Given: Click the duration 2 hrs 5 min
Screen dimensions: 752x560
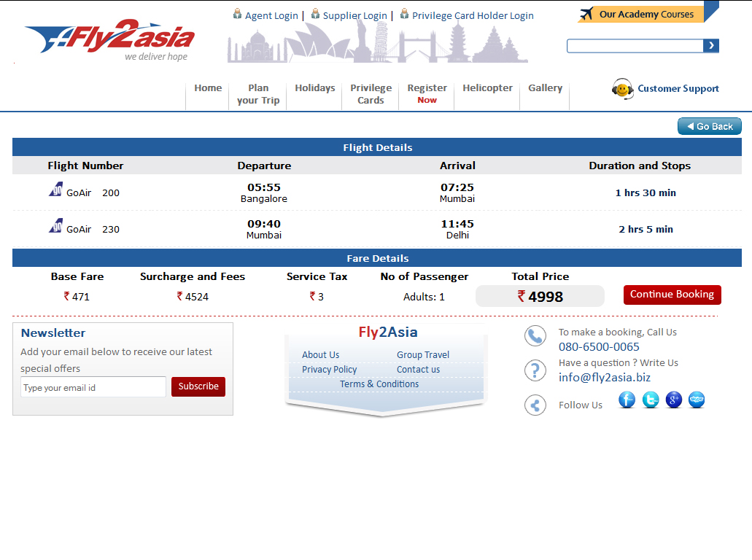Looking at the screenshot, I should pyautogui.click(x=646, y=229).
